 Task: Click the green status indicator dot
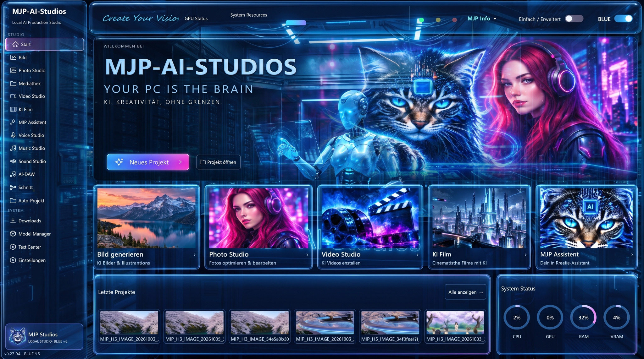pyautogui.click(x=422, y=20)
